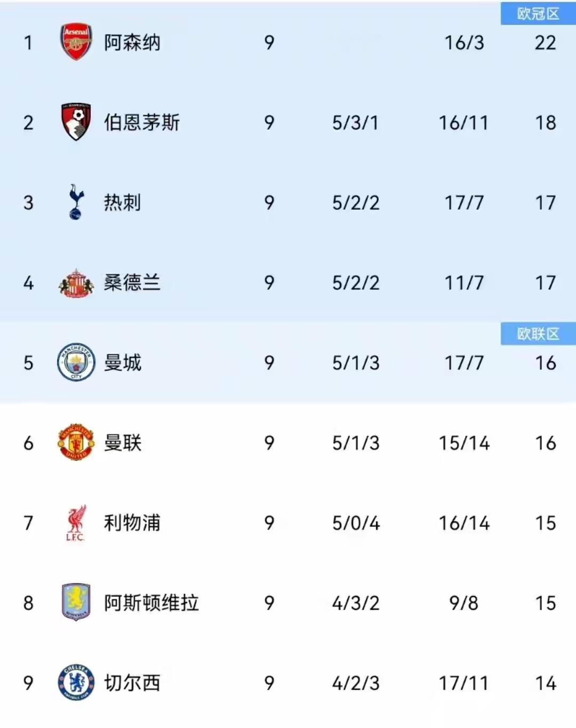Open the 伯恩茅斯 team page

(142, 122)
